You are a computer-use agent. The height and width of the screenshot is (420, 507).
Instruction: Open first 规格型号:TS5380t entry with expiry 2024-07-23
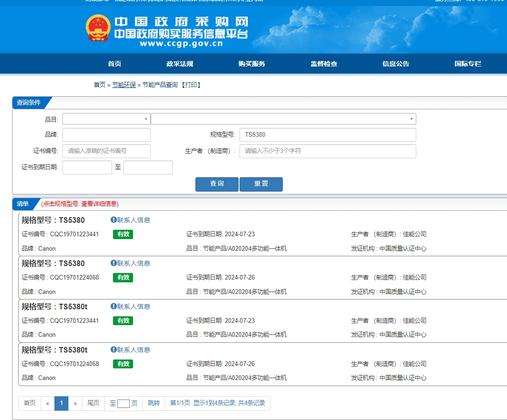[54, 307]
